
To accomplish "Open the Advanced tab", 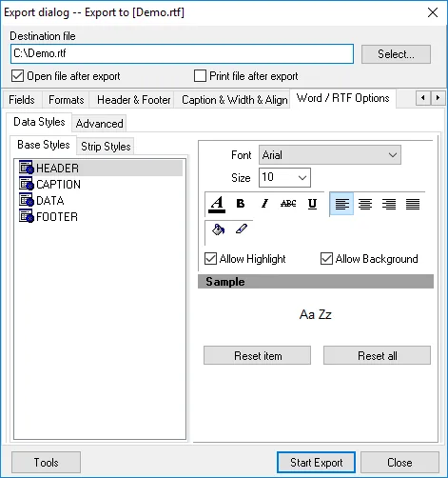I will click(x=99, y=124).
